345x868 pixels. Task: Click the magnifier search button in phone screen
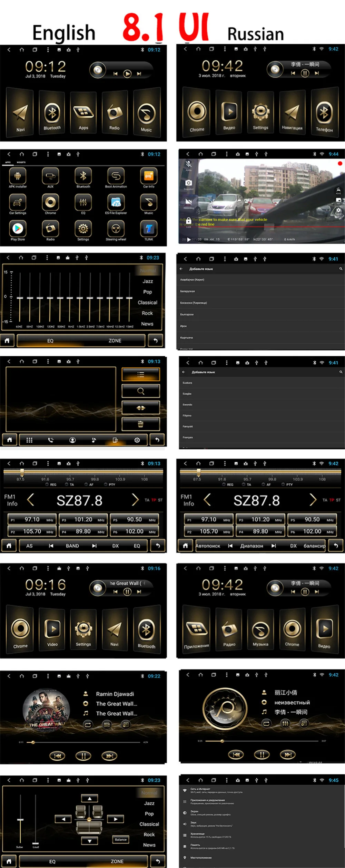point(141,391)
